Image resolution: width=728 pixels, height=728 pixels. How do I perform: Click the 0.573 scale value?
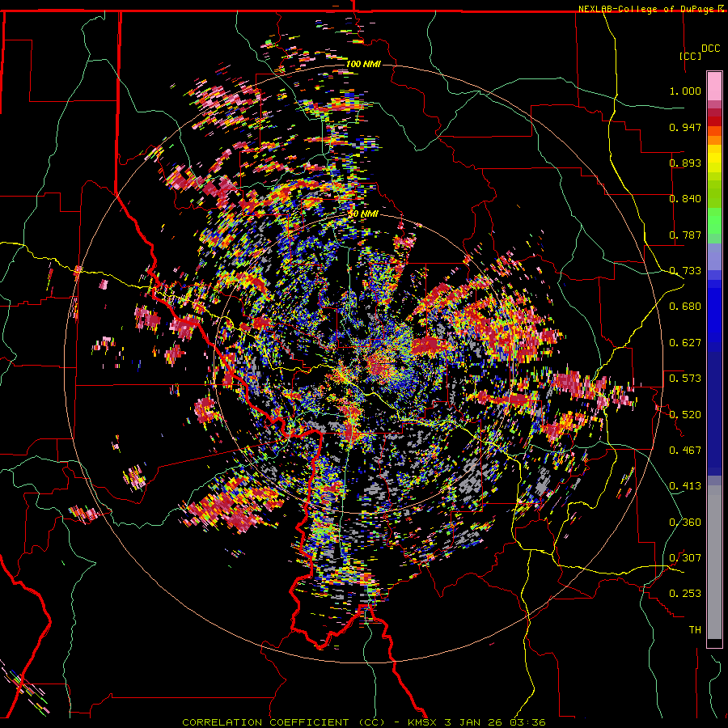pos(685,379)
